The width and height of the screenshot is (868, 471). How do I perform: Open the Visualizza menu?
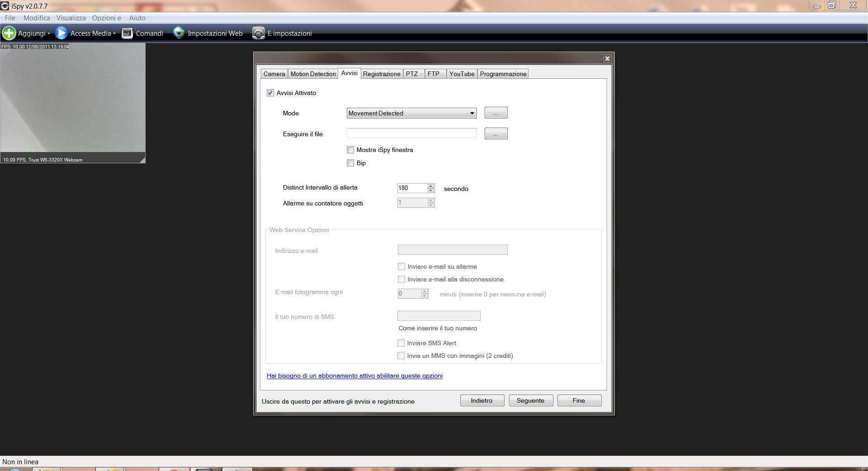(x=71, y=18)
